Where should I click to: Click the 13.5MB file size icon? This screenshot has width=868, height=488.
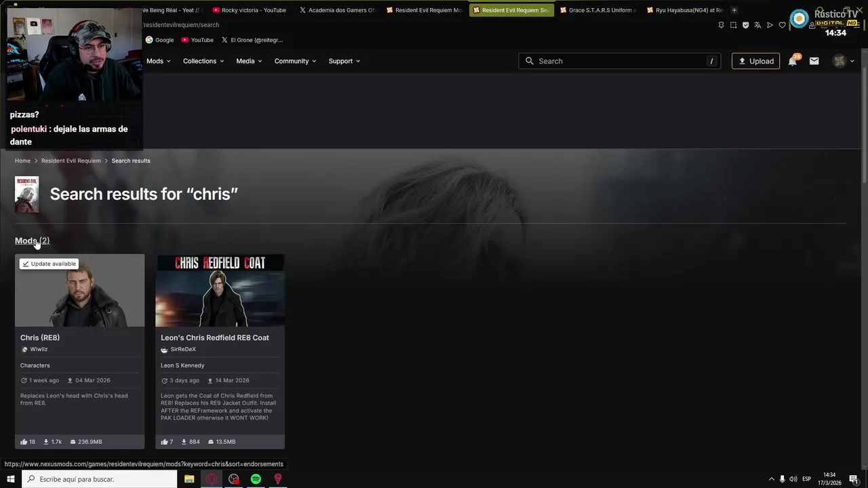point(211,442)
